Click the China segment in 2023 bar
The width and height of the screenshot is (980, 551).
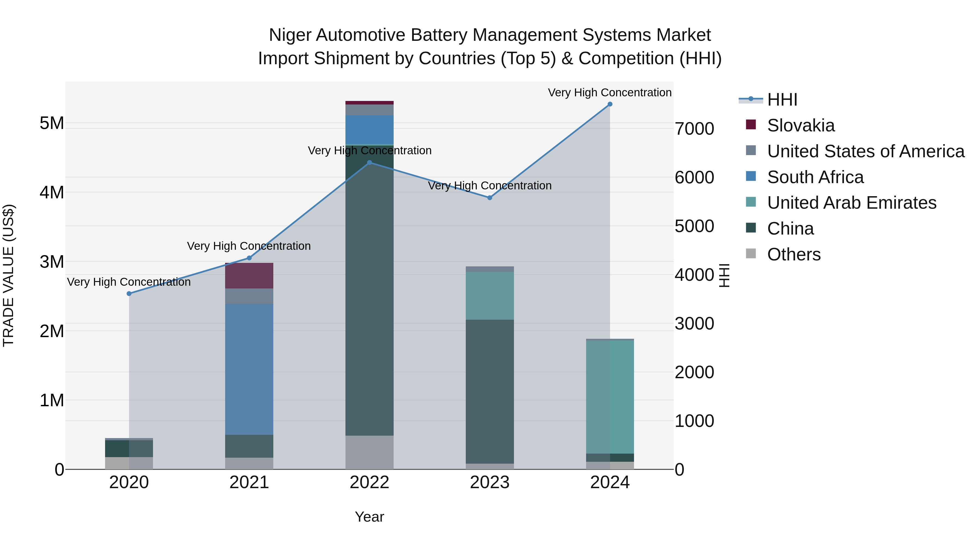tap(490, 392)
